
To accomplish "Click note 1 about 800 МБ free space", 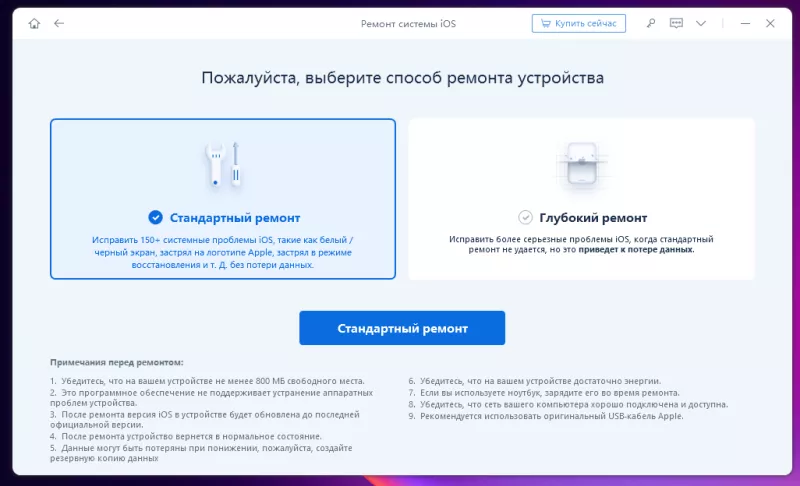I will [x=207, y=381].
